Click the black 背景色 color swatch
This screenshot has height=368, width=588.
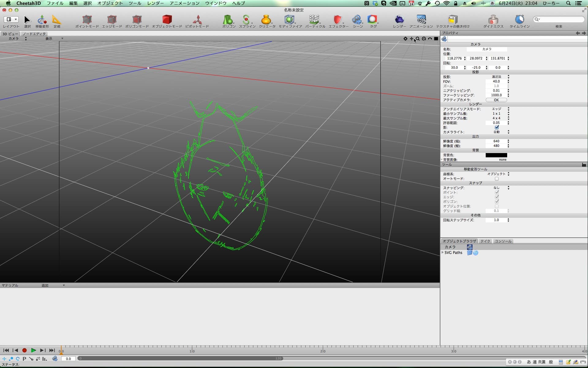pos(496,155)
